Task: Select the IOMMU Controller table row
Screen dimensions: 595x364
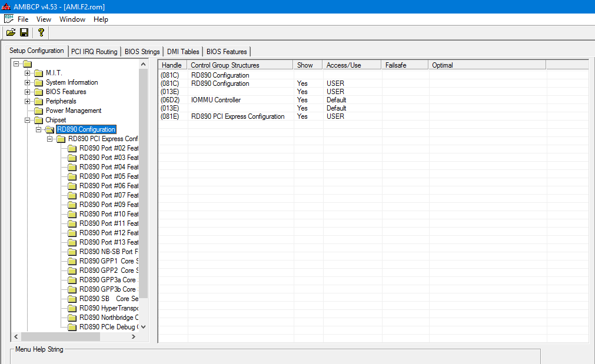Action: (373, 100)
